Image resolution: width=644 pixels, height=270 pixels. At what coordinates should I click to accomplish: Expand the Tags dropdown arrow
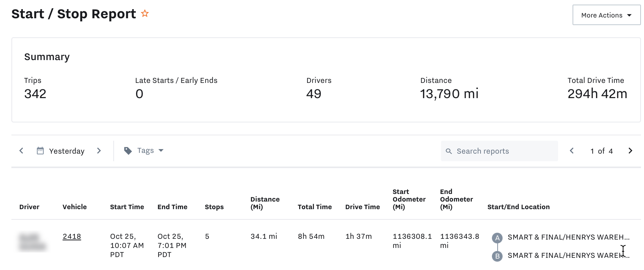[x=161, y=151]
